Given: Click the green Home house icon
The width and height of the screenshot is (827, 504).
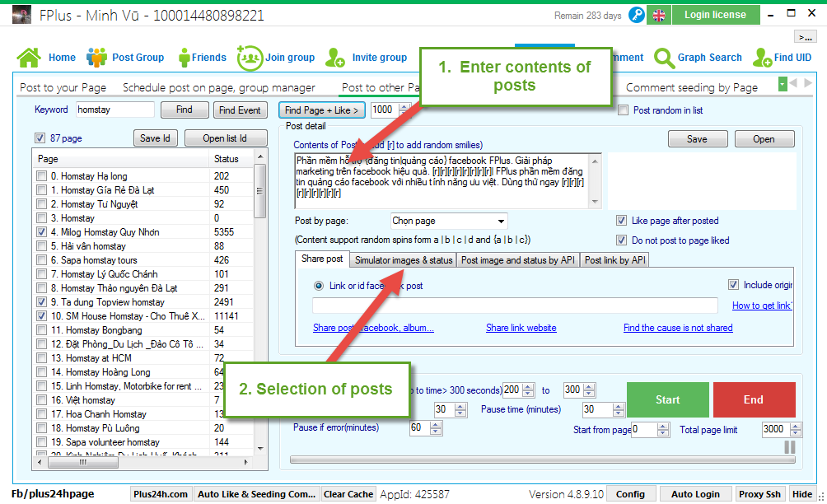Looking at the screenshot, I should tap(29, 58).
